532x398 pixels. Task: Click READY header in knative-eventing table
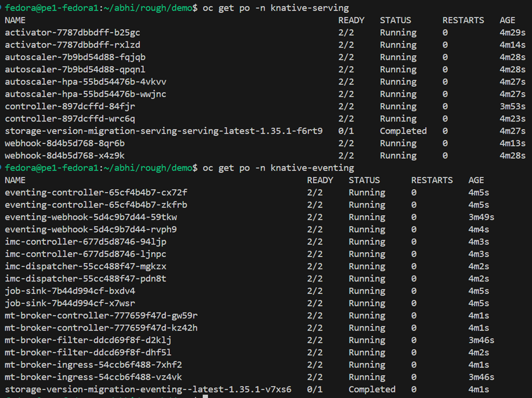pos(320,181)
